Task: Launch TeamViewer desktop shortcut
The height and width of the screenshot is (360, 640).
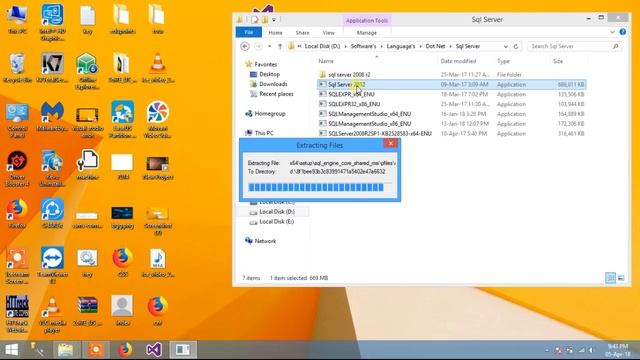Action: click(x=52, y=266)
